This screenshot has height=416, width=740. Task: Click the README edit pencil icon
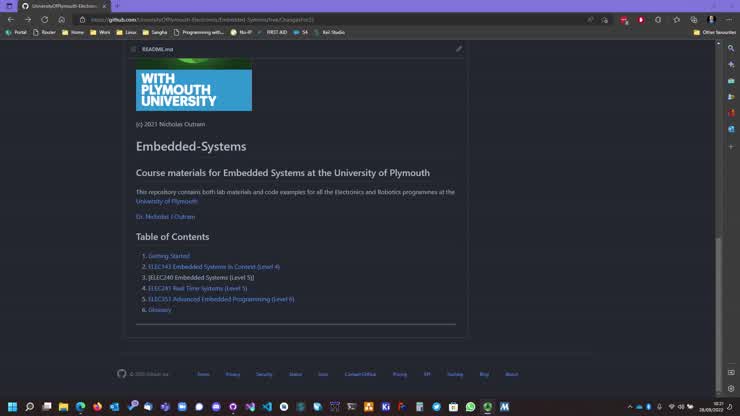click(459, 49)
